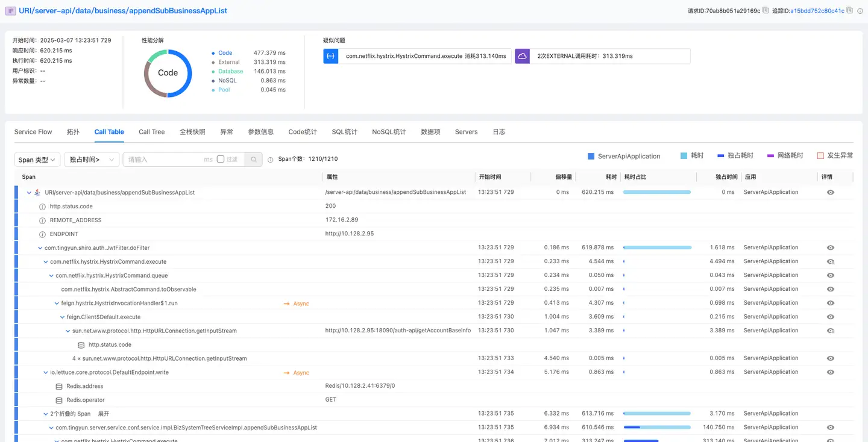
Task: Open the 独占时间> comparison dropdown
Action: [92, 160]
